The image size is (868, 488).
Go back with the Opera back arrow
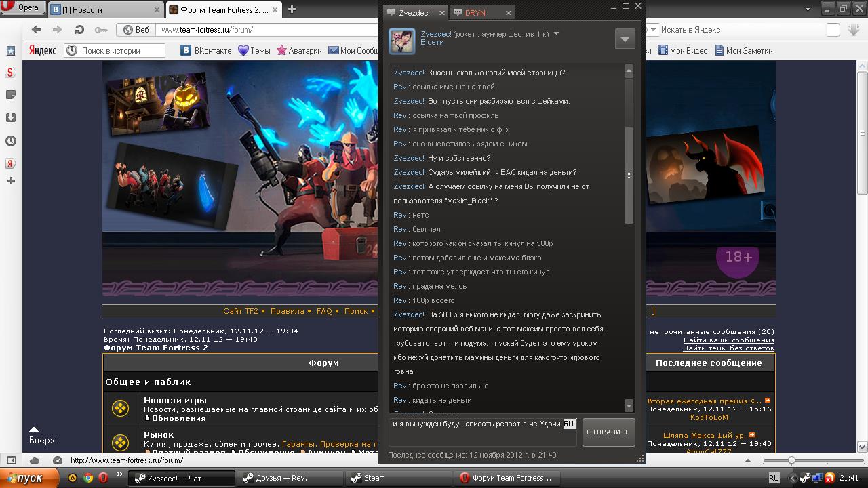(x=37, y=30)
